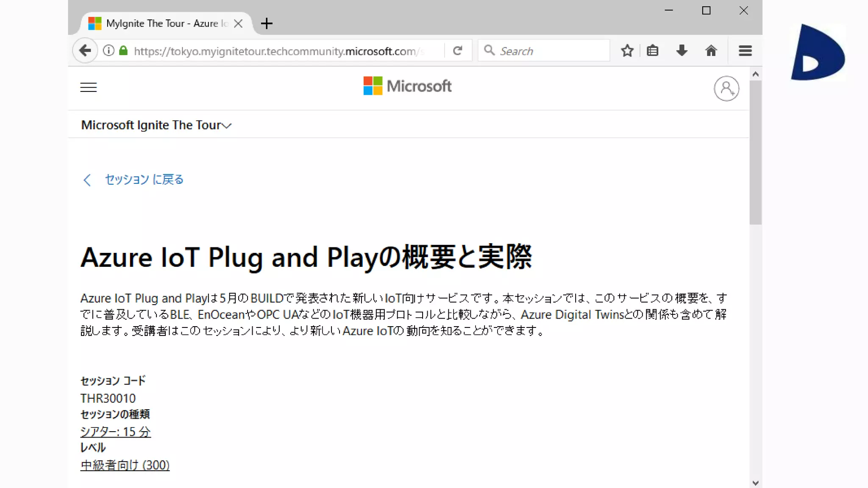Bookmark this page with the star icon
The image size is (868, 488).
coord(627,51)
